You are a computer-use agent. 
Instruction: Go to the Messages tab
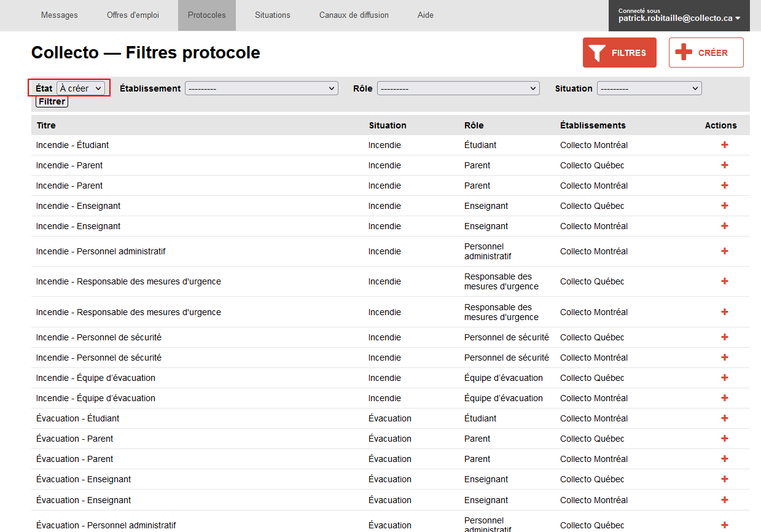pyautogui.click(x=60, y=15)
